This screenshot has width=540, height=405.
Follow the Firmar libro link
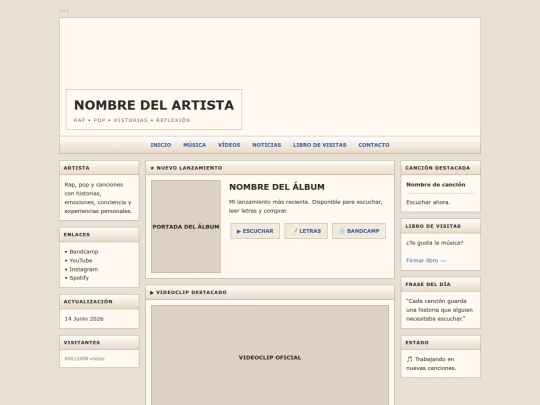tap(426, 261)
